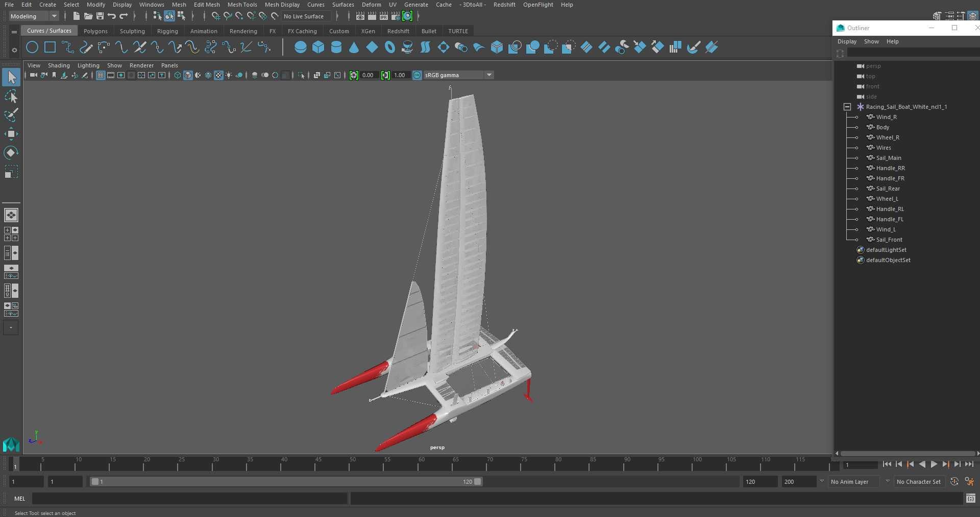The image size is (980, 517).
Task: Toggle the sRGB gamma view transform icon
Action: [417, 75]
